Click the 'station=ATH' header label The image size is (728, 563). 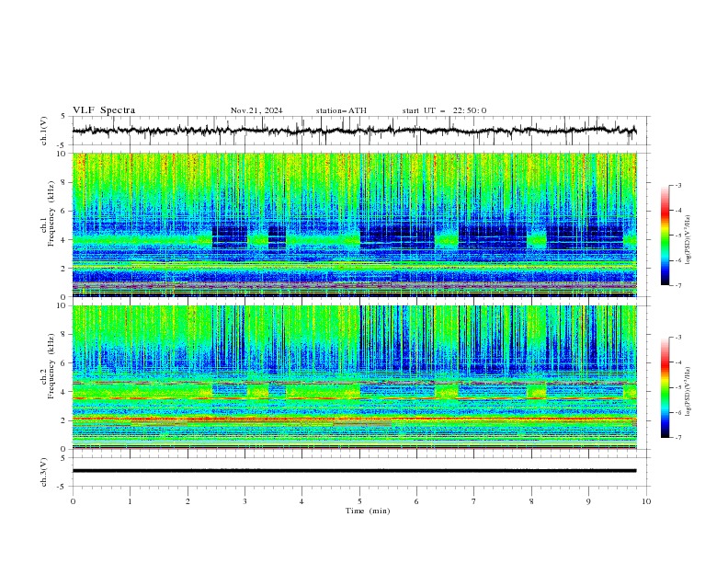click(x=341, y=110)
